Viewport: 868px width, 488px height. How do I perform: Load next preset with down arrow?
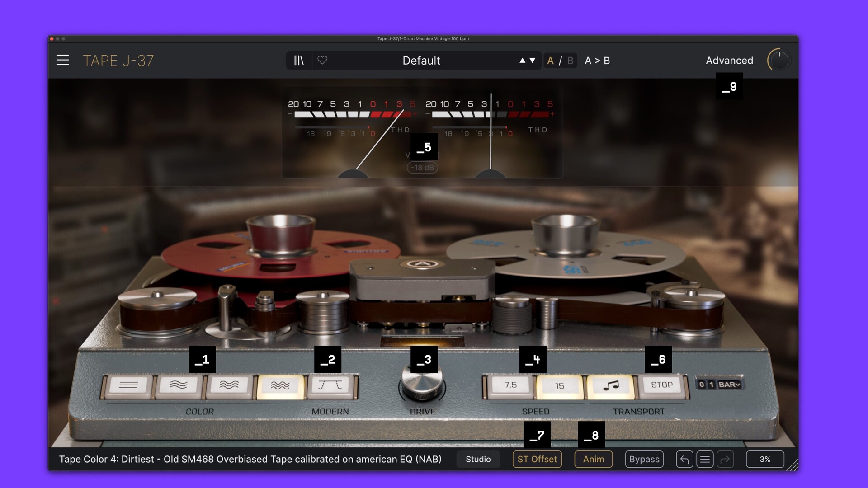[x=533, y=61]
